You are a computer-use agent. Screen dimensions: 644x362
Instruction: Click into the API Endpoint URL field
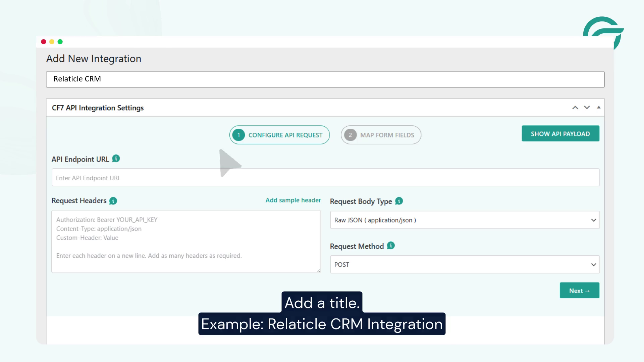click(325, 177)
